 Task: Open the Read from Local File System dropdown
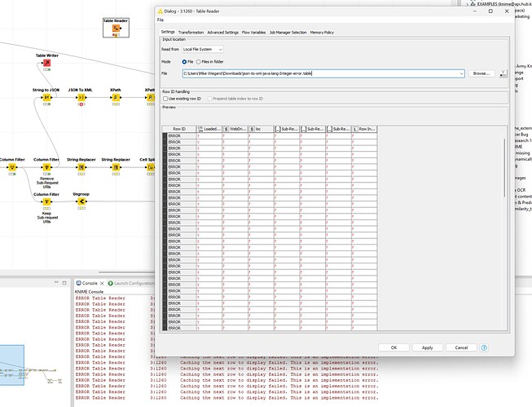[203, 49]
